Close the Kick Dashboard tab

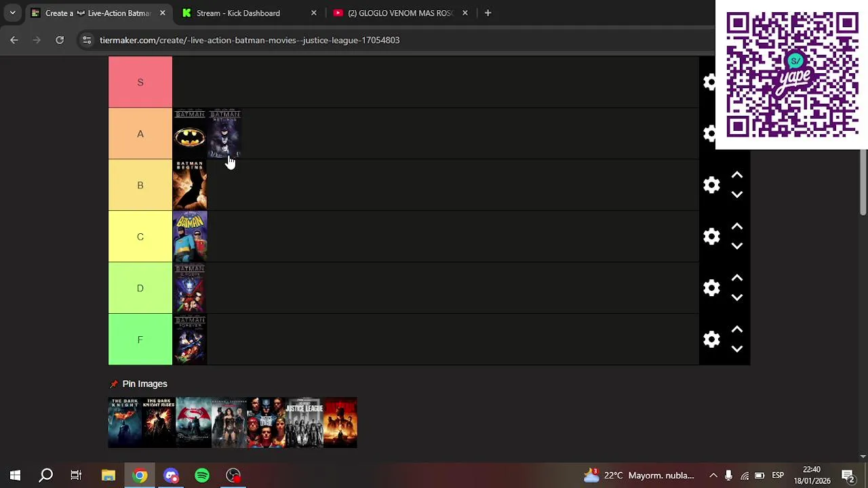(313, 13)
